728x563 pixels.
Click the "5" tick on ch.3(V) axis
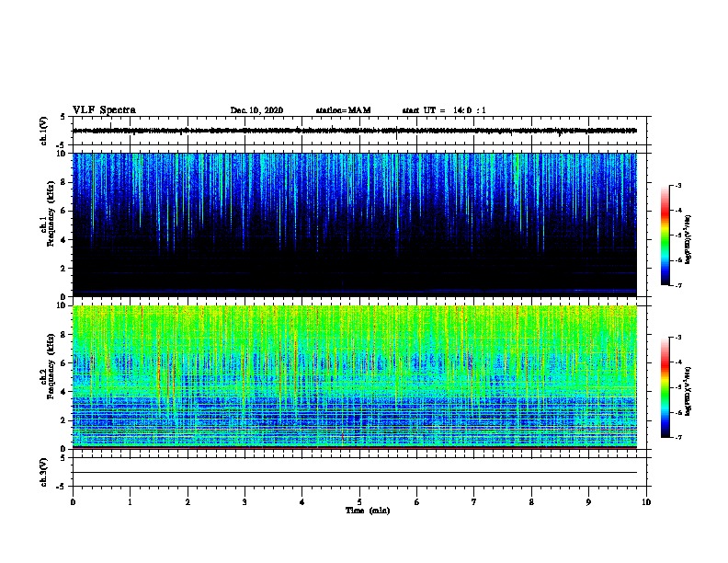[x=63, y=458]
